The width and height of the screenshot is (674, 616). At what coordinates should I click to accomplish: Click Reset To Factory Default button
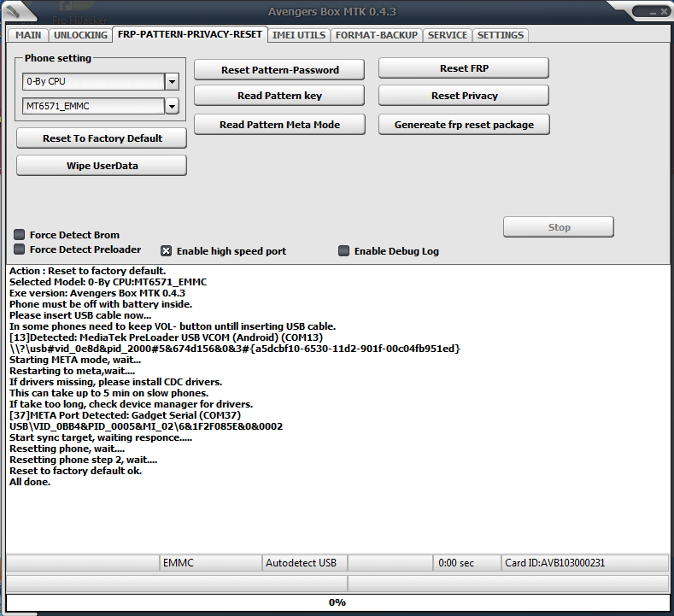tap(102, 138)
